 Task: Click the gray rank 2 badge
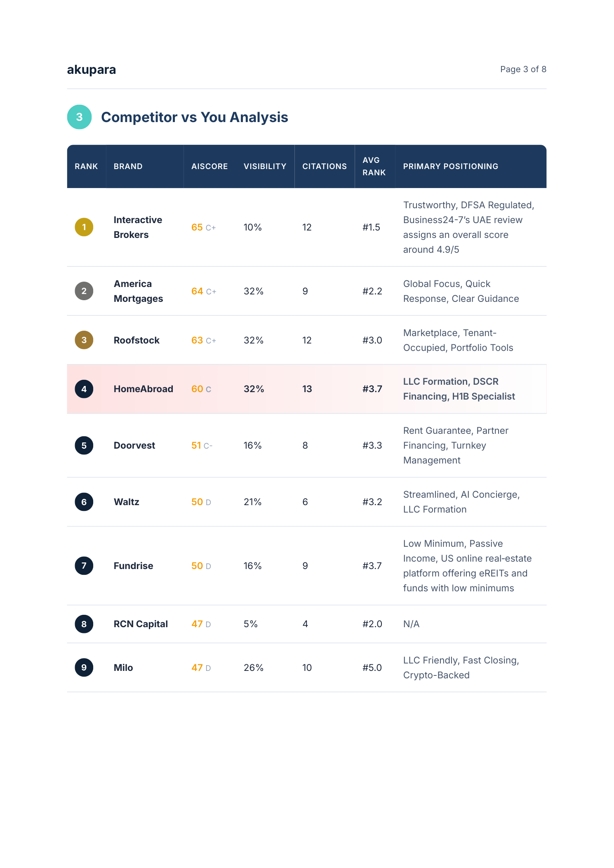tap(84, 291)
